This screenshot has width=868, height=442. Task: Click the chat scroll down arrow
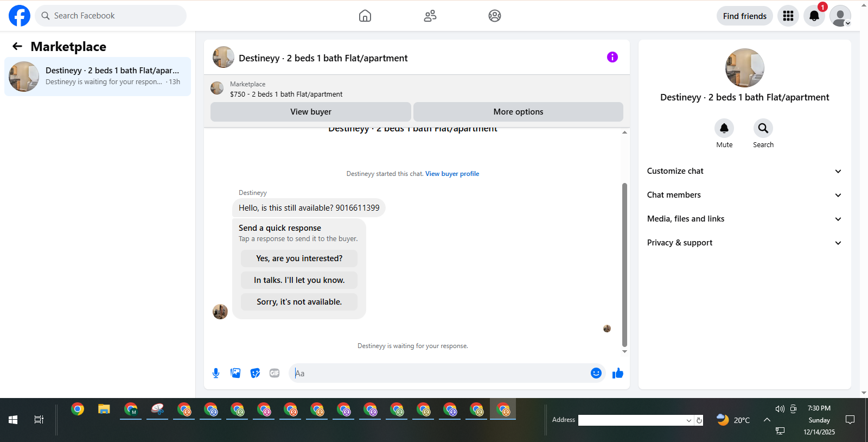[624, 351]
